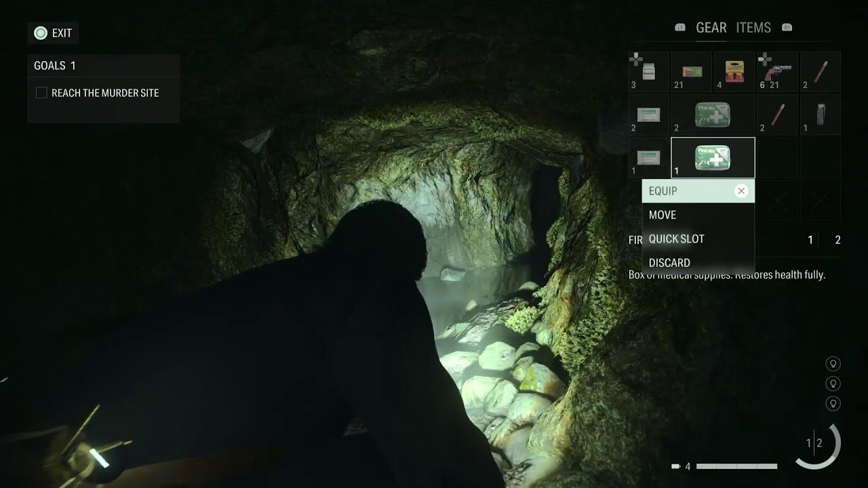Select inventory page 1
This screenshot has height=488, width=868.
810,240
